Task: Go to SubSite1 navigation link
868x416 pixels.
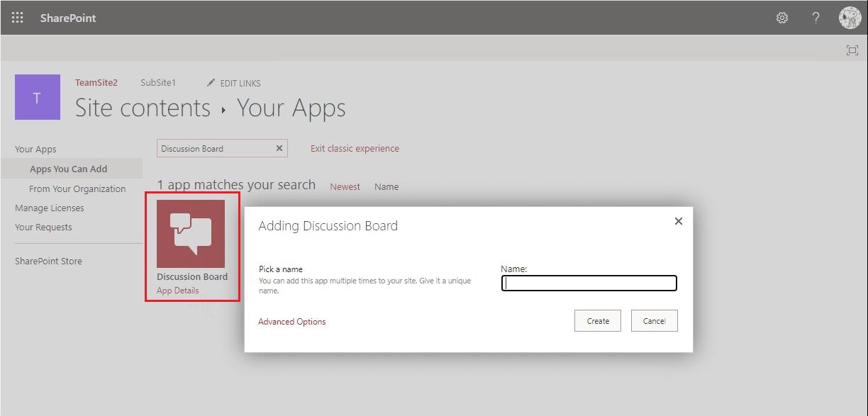Action: pyautogui.click(x=158, y=83)
